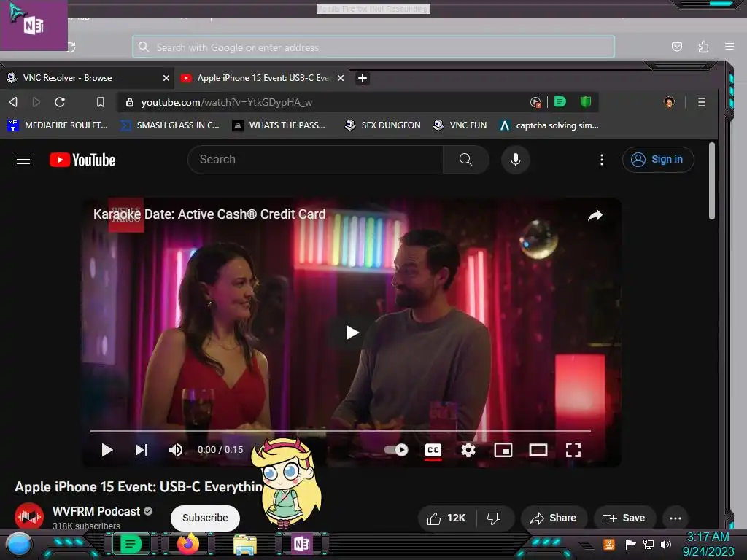This screenshot has height=560, width=747.
Task: Close the Apple iPhone 15 Event tab
Action: 341,77
